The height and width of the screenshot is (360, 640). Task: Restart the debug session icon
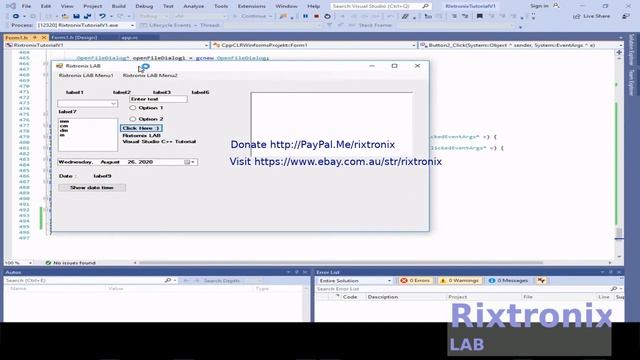[327, 16]
